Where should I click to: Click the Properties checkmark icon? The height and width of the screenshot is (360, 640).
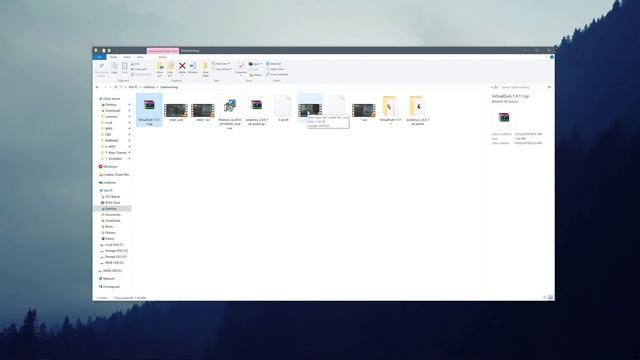click(241, 65)
